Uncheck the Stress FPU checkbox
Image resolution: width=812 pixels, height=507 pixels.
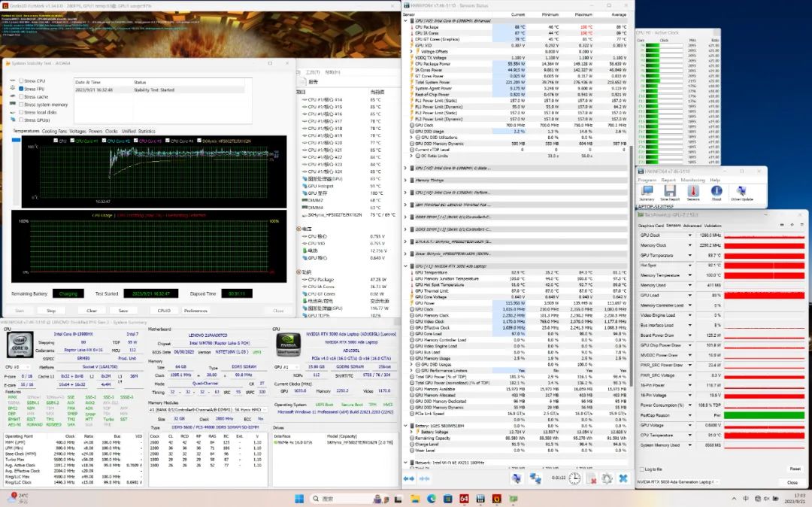click(x=20, y=89)
